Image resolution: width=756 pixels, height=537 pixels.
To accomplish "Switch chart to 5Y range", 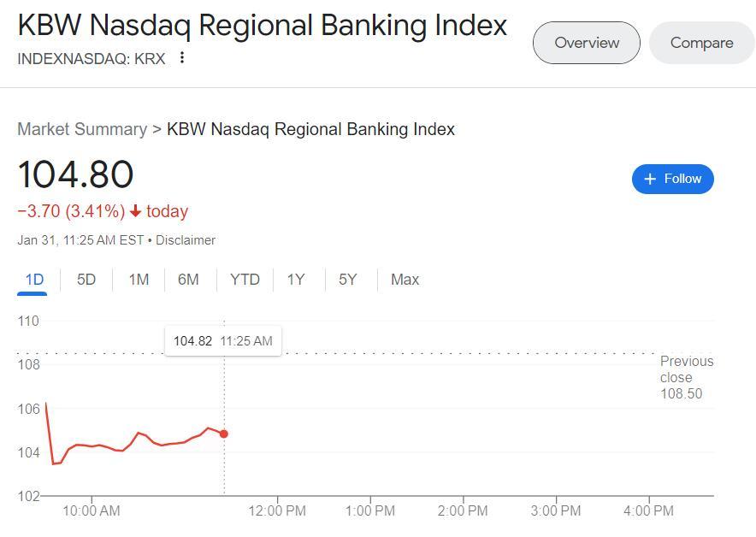I will click(x=347, y=280).
